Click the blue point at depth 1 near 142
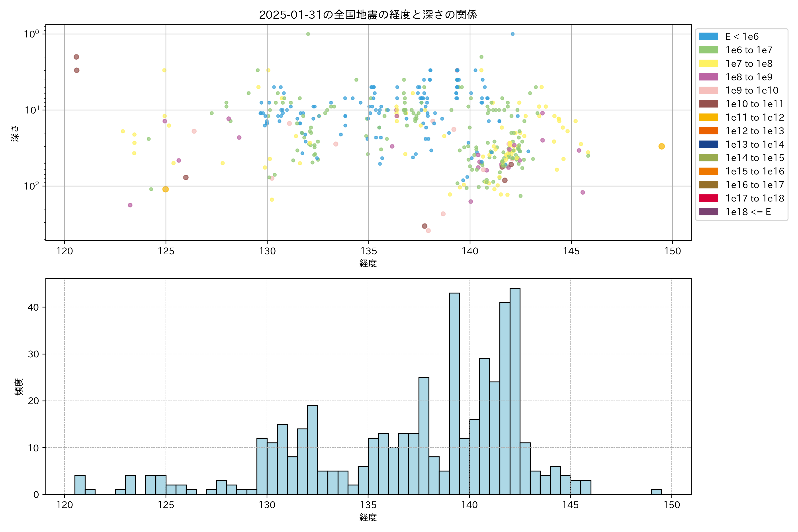The image size is (798, 532). point(512,34)
